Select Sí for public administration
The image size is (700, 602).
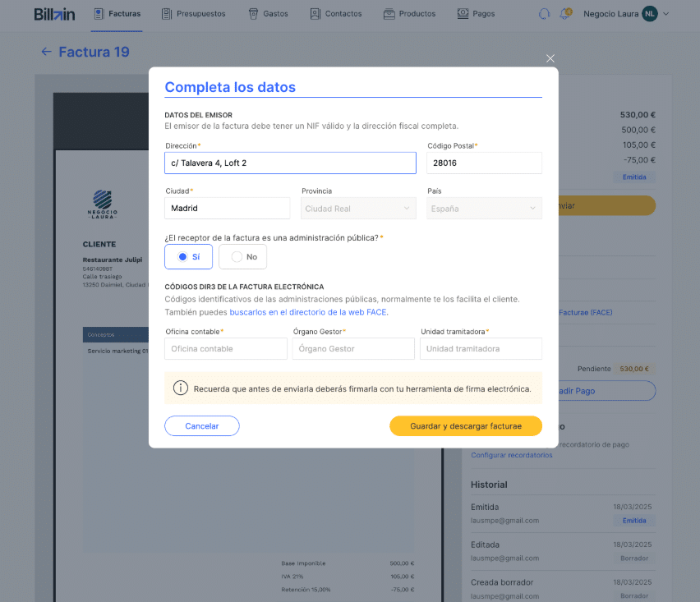tap(188, 257)
